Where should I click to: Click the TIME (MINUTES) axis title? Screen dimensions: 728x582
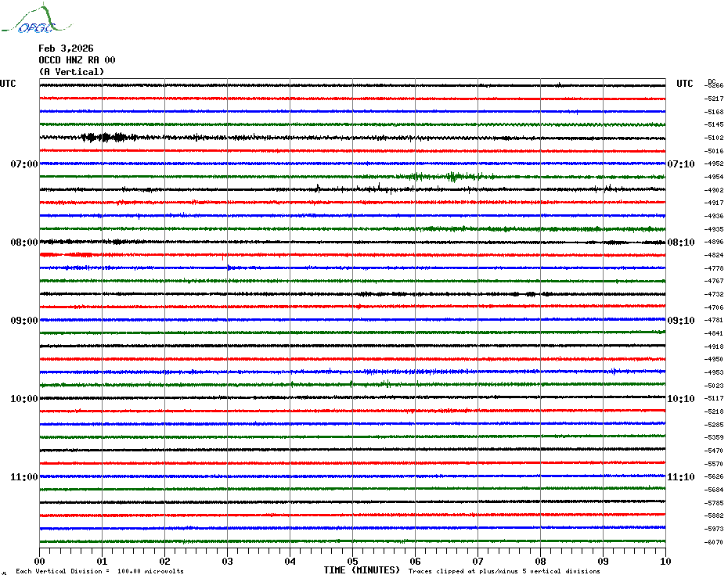pos(362,570)
